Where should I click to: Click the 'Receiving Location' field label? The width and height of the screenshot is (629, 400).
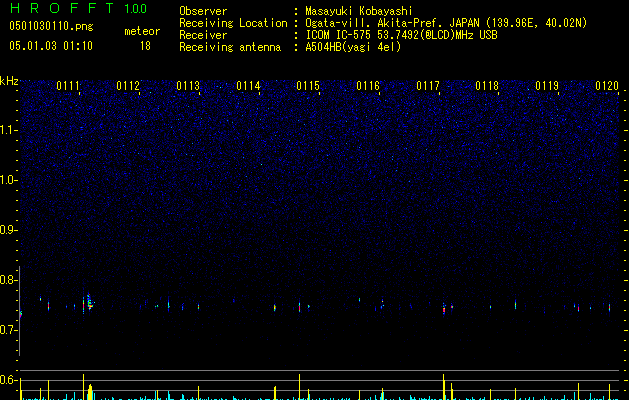point(233,23)
